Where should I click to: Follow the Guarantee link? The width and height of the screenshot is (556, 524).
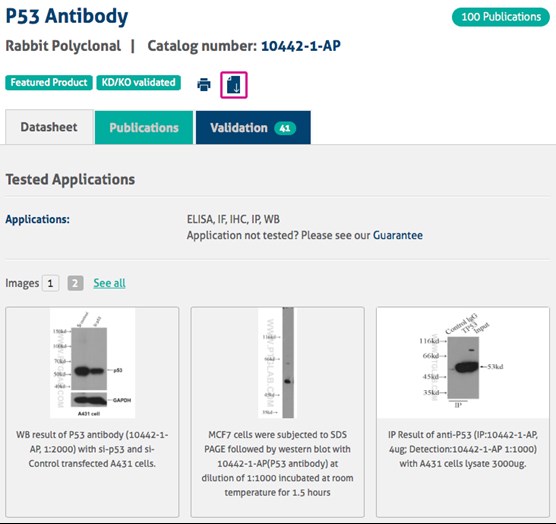coord(397,235)
